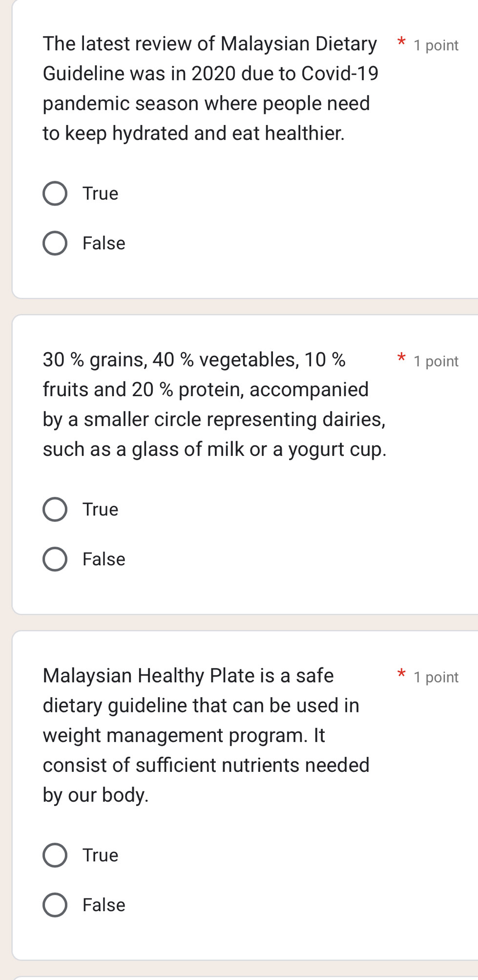
Task: Select False radio circle for 30% grains question
Action: pos(55,559)
